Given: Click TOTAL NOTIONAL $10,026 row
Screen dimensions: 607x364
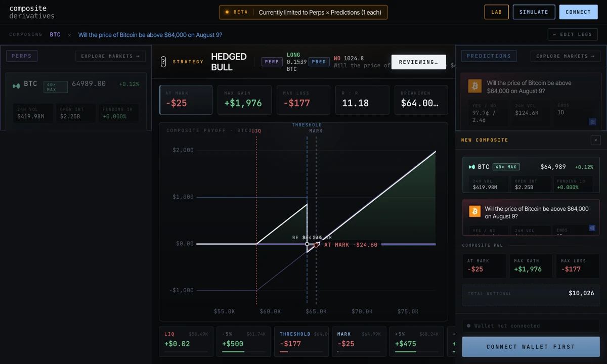Looking at the screenshot, I should click(x=531, y=293).
